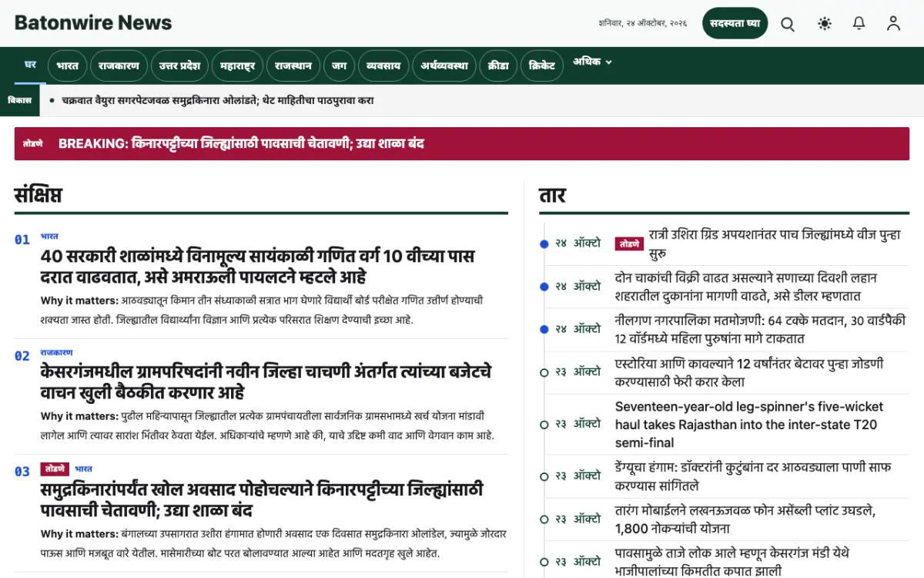Open the व्यवसाय navigation tab
The image size is (924, 578).
[x=383, y=66]
